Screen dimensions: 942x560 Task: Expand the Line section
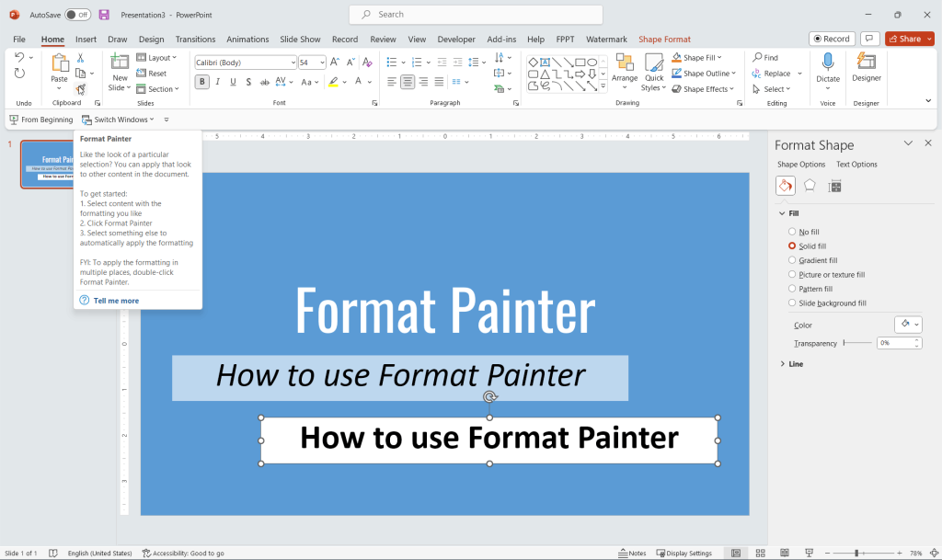[x=796, y=364]
